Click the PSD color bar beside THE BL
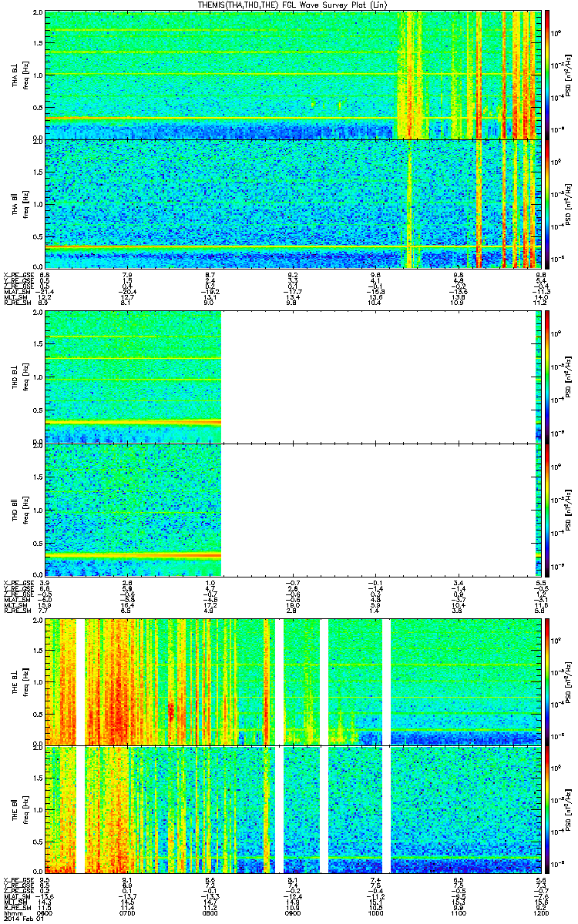578x924 pixels. tap(548, 682)
